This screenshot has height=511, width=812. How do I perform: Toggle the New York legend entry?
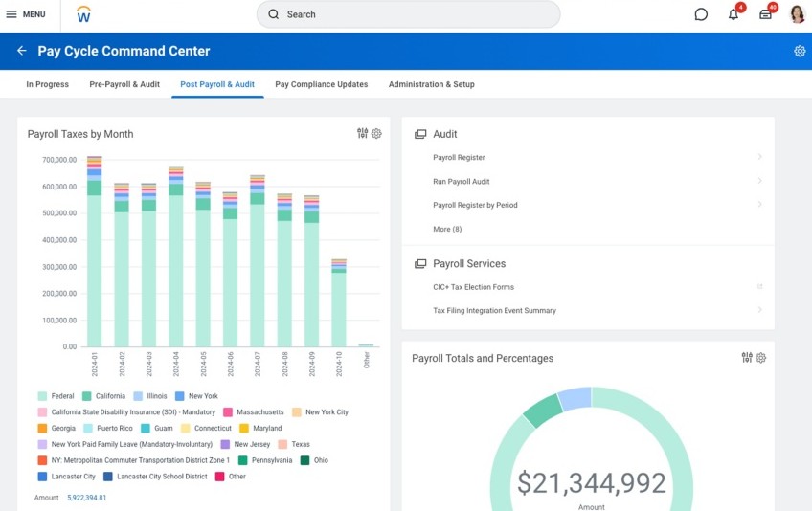[196, 396]
